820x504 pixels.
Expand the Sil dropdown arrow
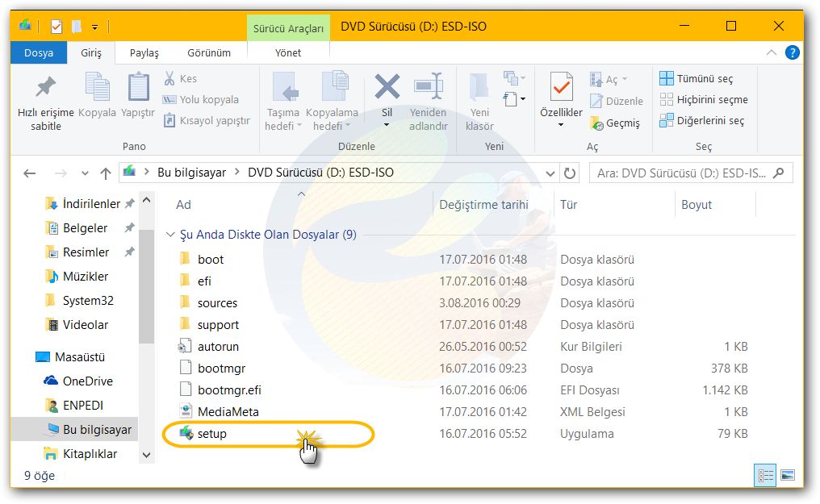387,125
